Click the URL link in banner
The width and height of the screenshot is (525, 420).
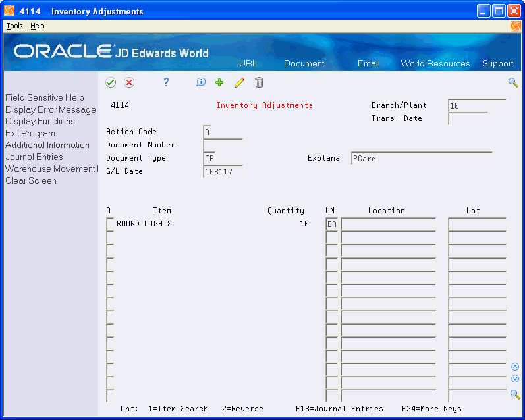point(248,63)
